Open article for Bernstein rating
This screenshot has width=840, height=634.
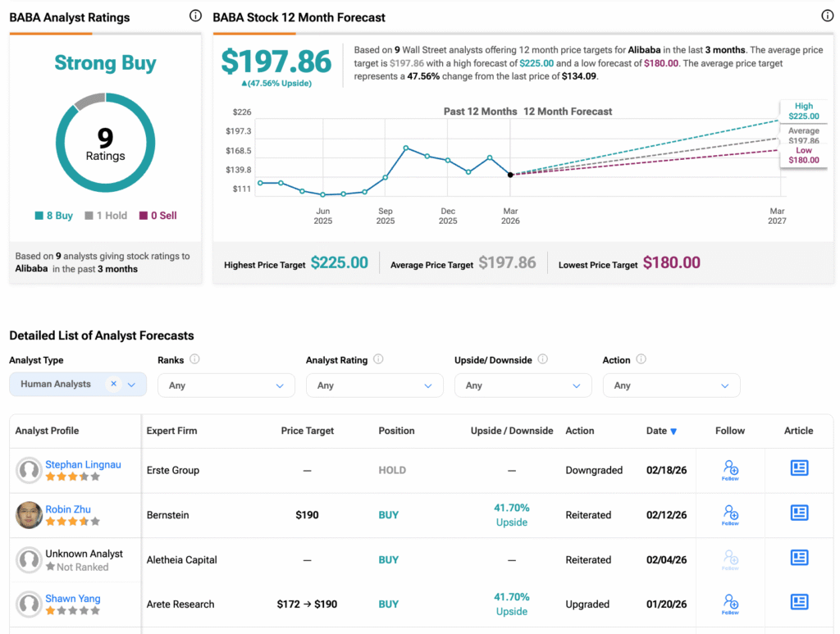pos(799,513)
